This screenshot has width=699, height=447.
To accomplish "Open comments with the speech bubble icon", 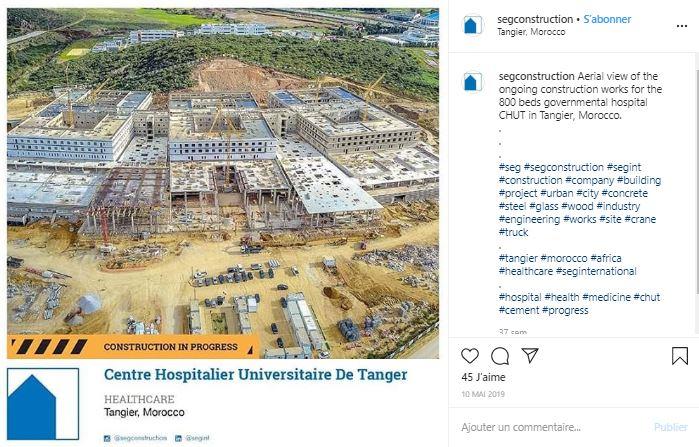I will pos(500,356).
